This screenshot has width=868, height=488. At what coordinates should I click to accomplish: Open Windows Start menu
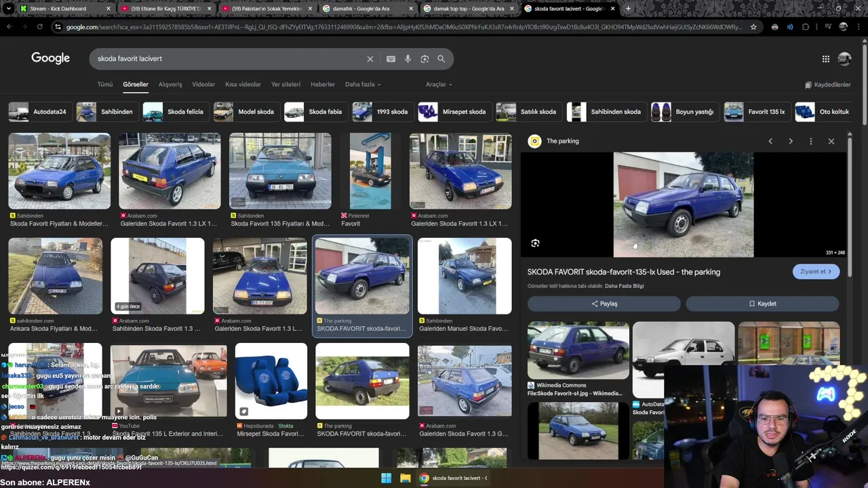387,478
